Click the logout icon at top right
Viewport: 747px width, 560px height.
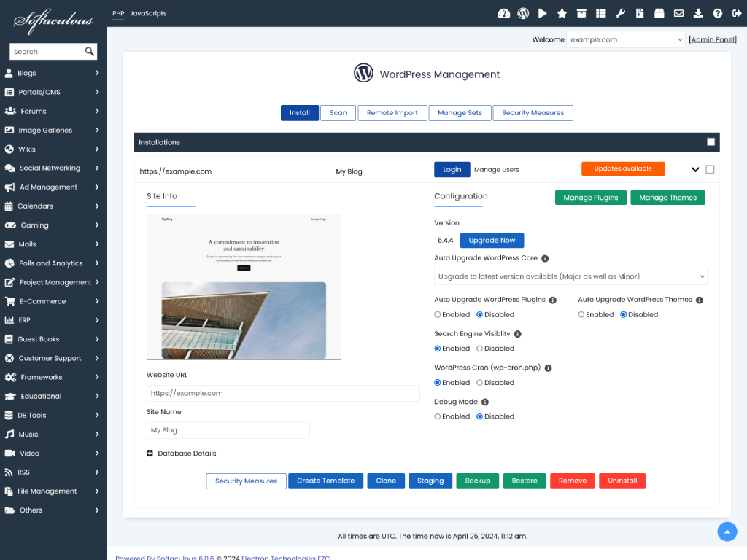pos(736,13)
